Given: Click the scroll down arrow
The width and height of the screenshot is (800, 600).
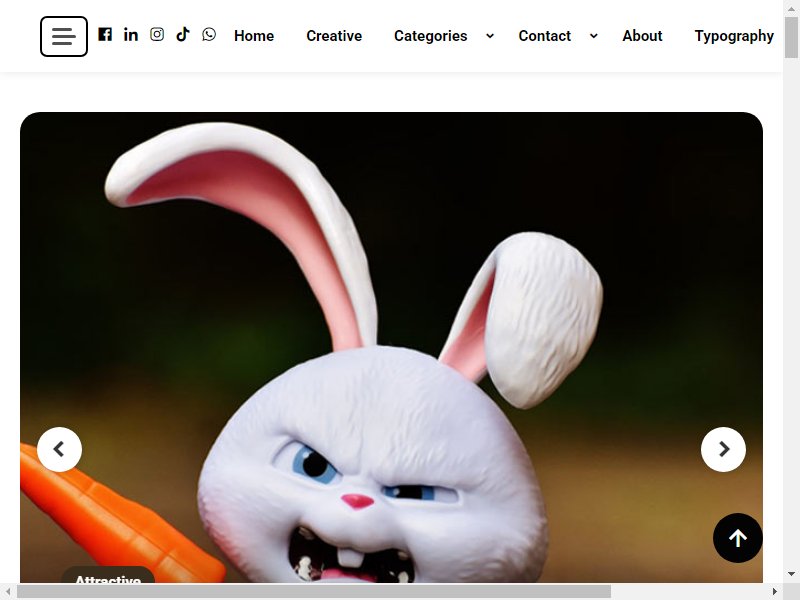Looking at the screenshot, I should [791, 574].
